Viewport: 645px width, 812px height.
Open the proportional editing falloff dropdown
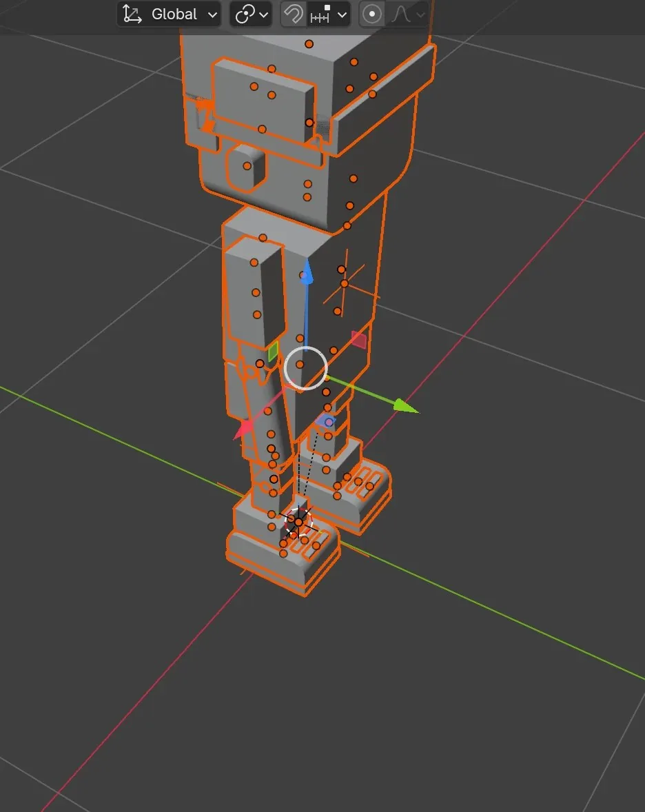point(408,14)
